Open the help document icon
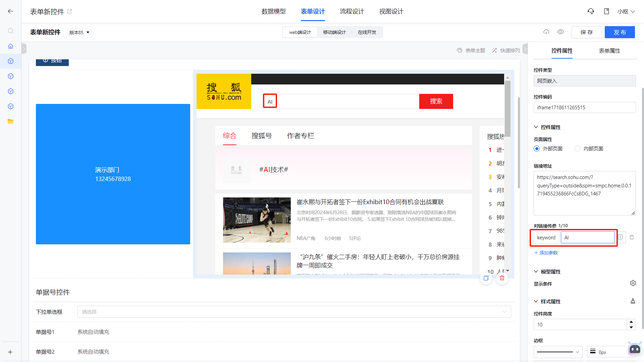 pos(606,11)
